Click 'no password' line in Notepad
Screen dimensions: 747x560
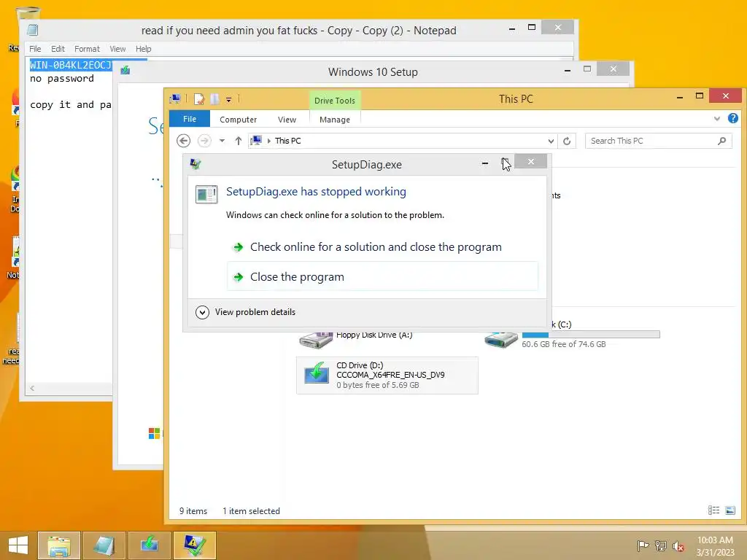[62, 79]
